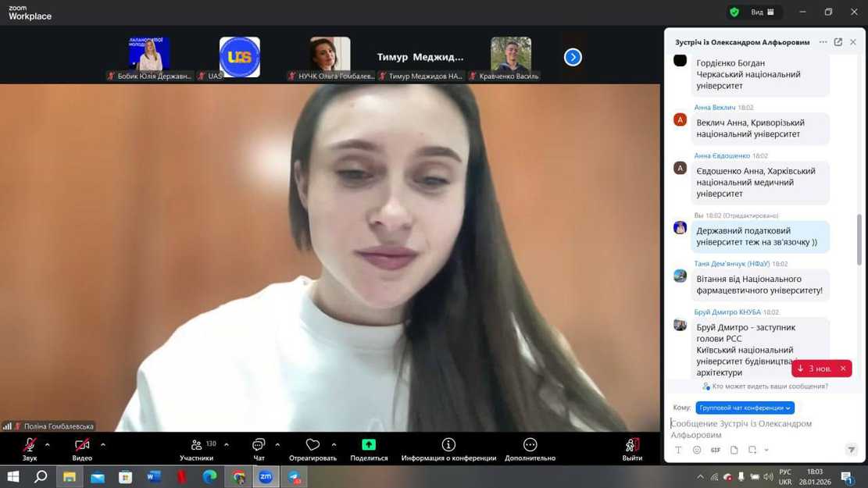This screenshot has width=868, height=488.
Task: Open chat panel three-dots menu
Action: (823, 42)
